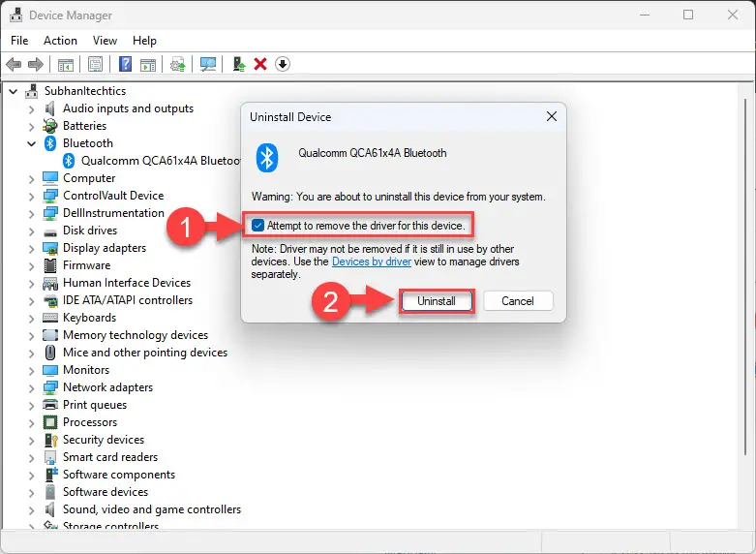This screenshot has width=756, height=554.
Task: Click the Cancel button
Action: 518,301
